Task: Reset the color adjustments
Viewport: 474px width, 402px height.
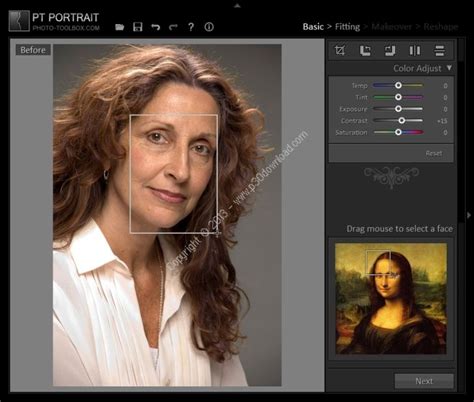Action: (x=434, y=153)
